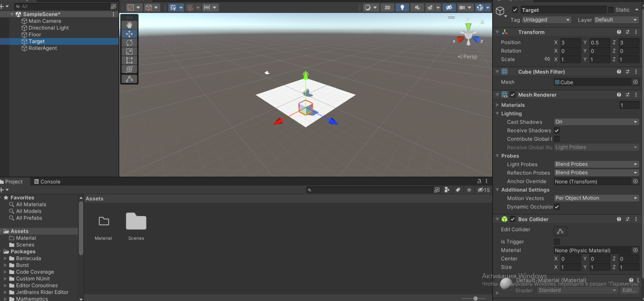
Task: Disable the Mesh Renderer component checkbox
Action: pyautogui.click(x=513, y=95)
